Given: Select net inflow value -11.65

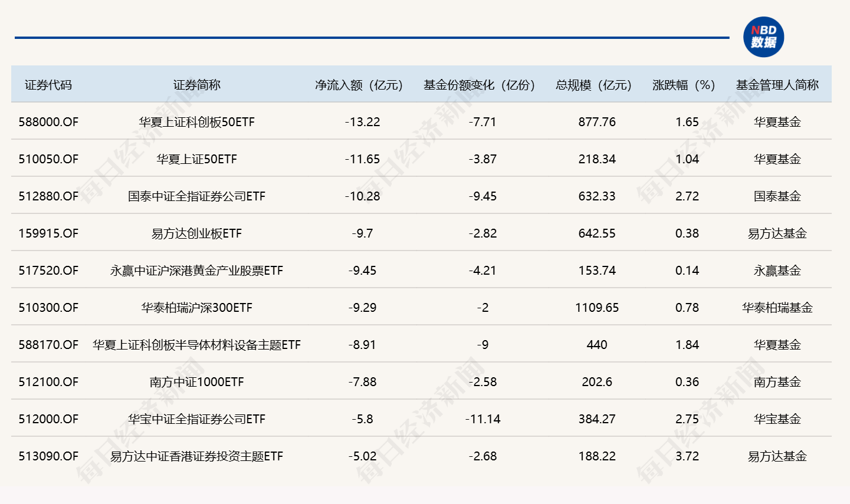Looking at the screenshot, I should 363,159.
